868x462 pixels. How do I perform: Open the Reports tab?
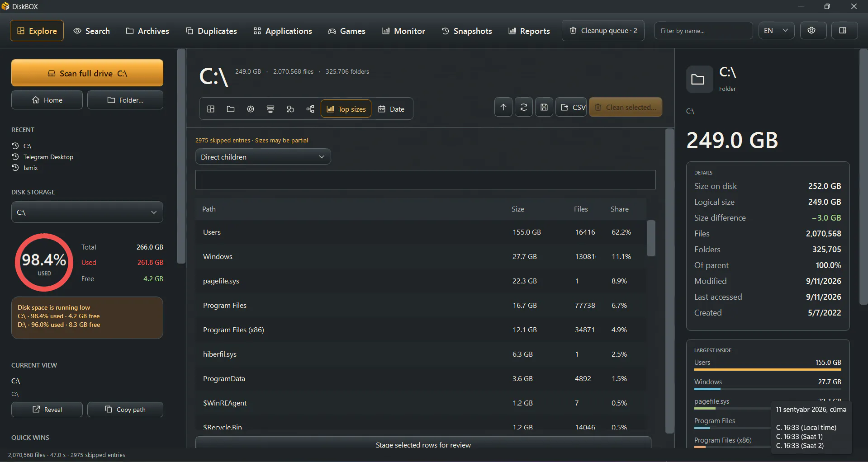pos(529,31)
